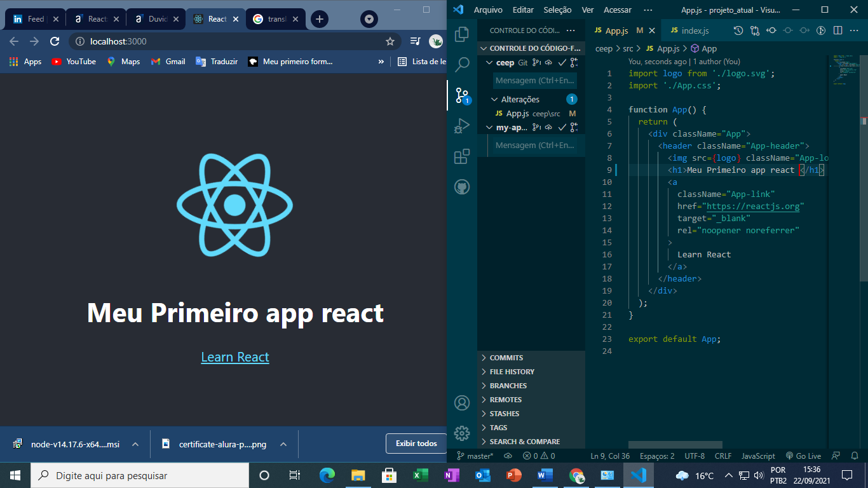The image size is (868, 488).
Task: Start Go Live server
Action: point(803,456)
